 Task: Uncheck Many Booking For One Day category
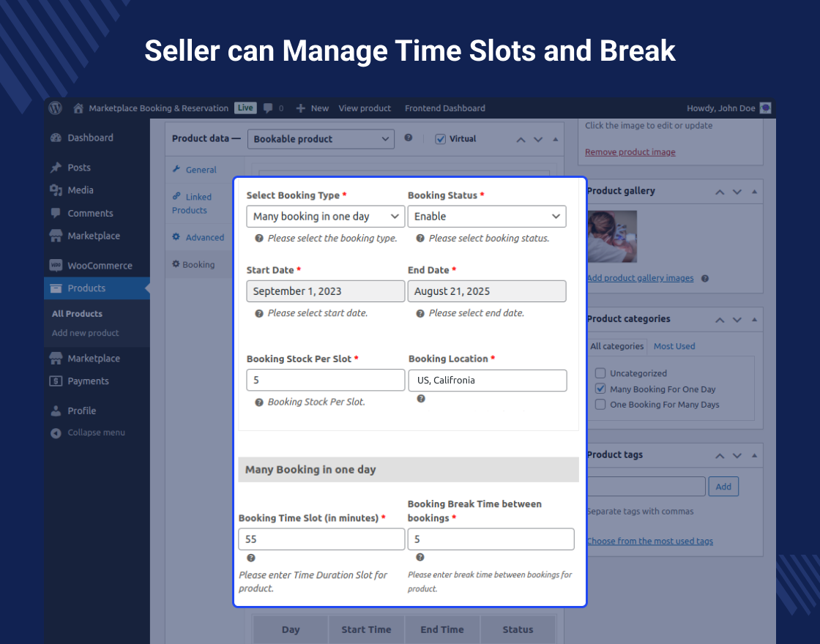click(x=600, y=389)
